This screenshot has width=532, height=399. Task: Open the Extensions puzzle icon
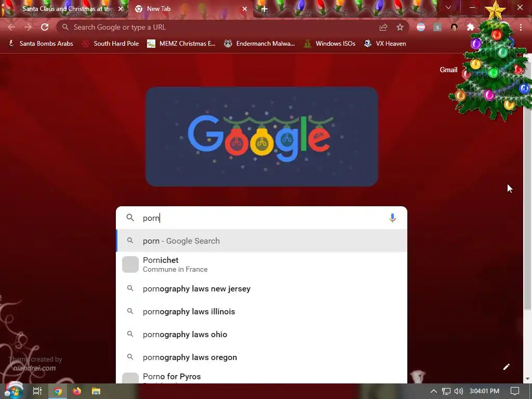[x=471, y=27]
